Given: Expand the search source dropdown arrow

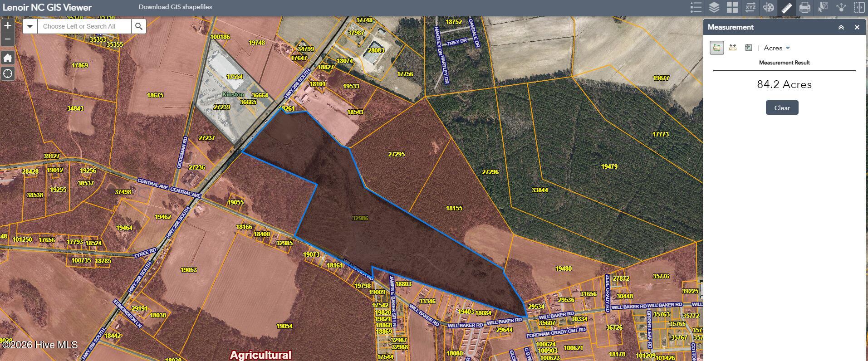Looking at the screenshot, I should [30, 26].
